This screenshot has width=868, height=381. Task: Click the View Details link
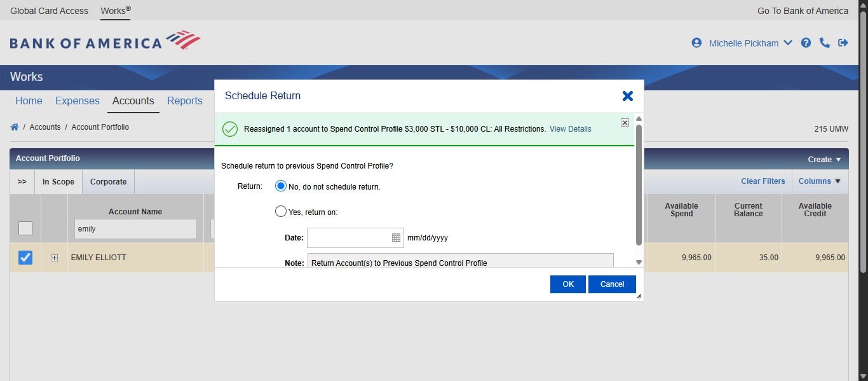click(x=570, y=128)
